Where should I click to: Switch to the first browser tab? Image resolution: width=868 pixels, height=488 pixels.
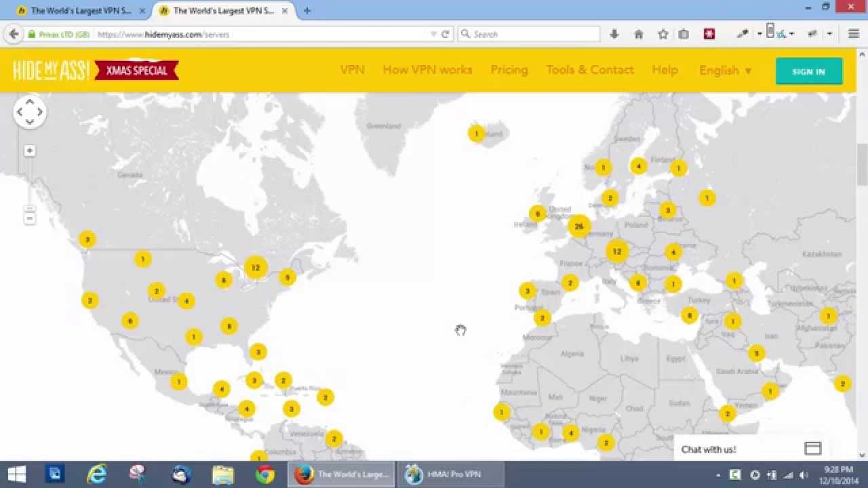(81, 11)
